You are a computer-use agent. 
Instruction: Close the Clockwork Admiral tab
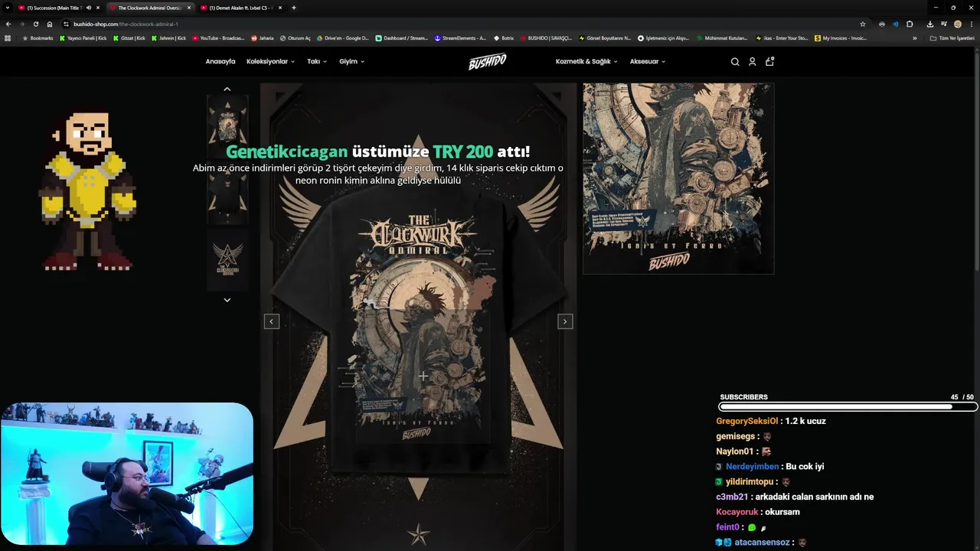tap(189, 8)
